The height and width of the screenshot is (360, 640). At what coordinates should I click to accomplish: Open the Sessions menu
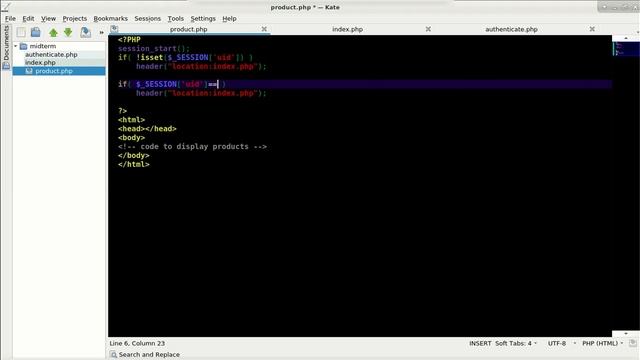pos(147,18)
